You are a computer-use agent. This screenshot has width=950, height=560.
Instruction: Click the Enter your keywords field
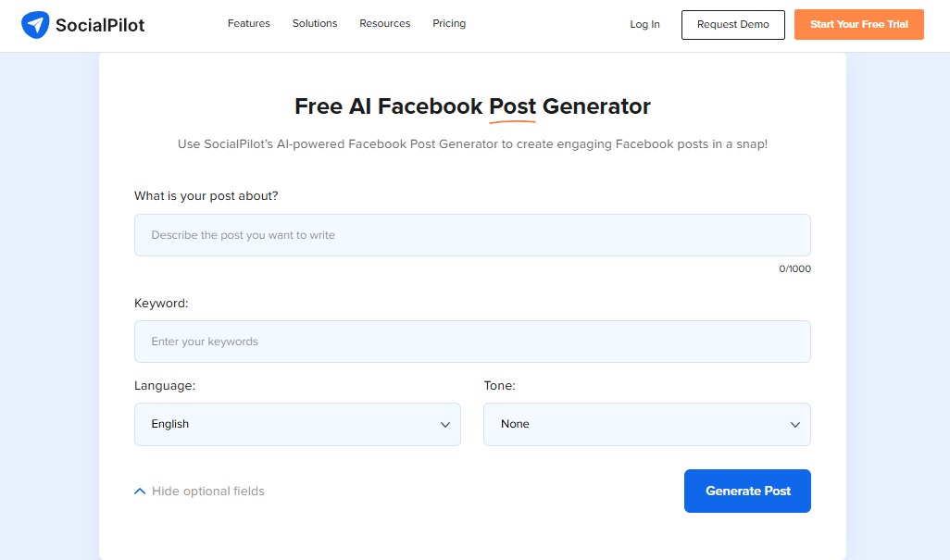472,342
